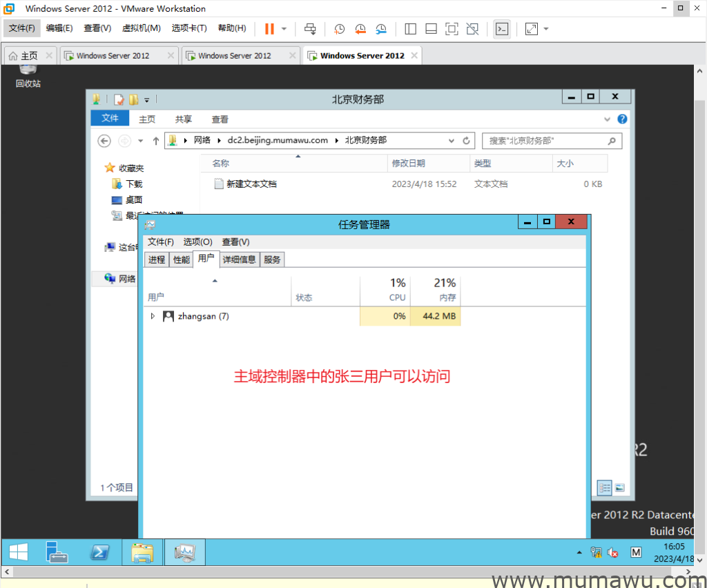Screen dimensions: 707x588
Task: Switch to Task Manager 详细信息 tab
Action: (240, 259)
